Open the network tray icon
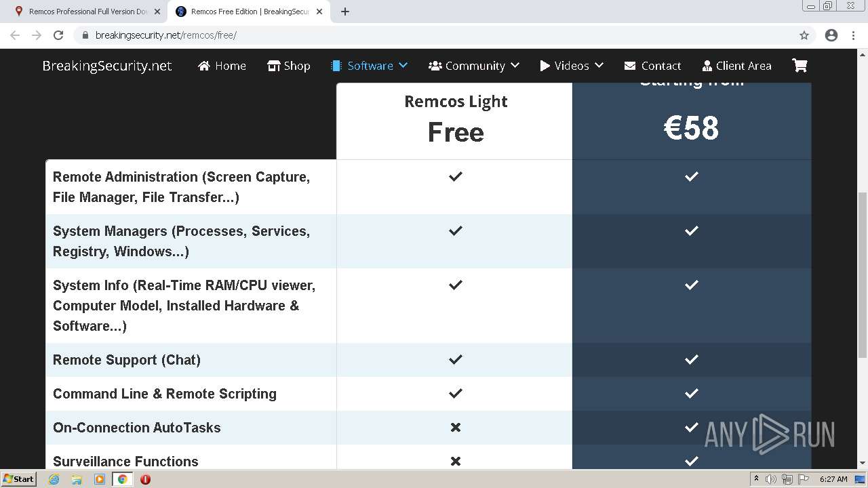 787,479
